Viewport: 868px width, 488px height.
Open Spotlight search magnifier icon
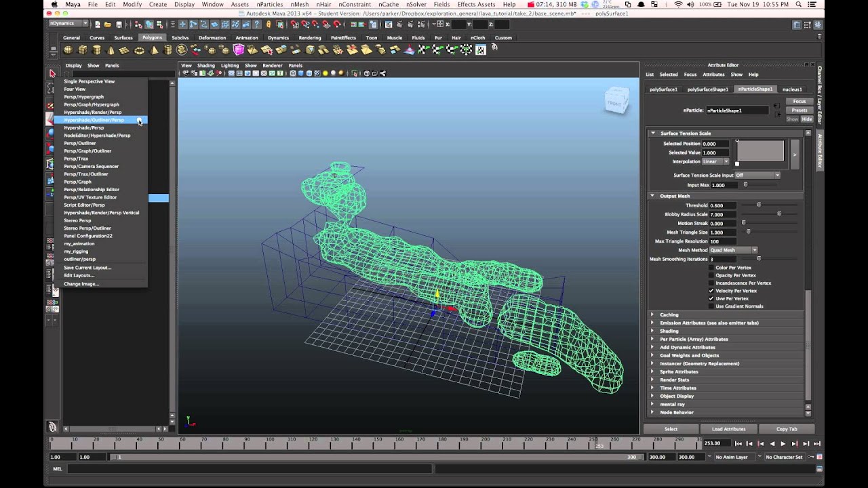(x=799, y=4)
